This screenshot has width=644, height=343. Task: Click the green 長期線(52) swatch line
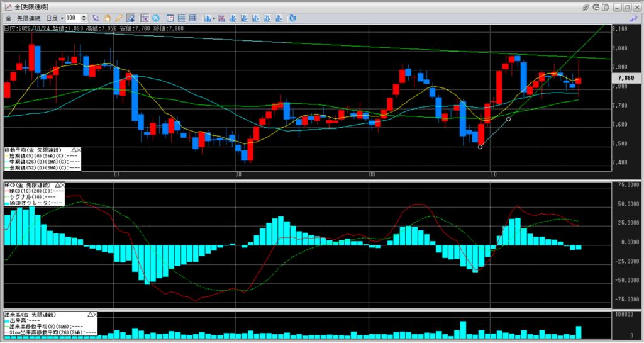point(6,167)
